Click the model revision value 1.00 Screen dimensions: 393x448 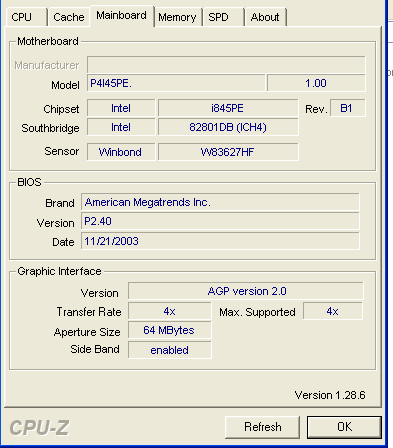coord(316,83)
